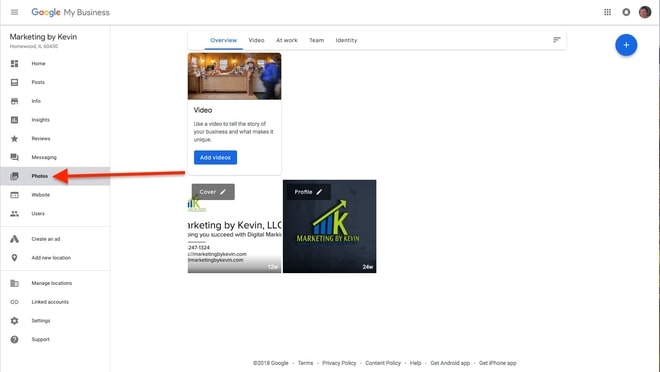This screenshot has width=660, height=372.
Task: Open the Help footer link
Action: point(415,363)
